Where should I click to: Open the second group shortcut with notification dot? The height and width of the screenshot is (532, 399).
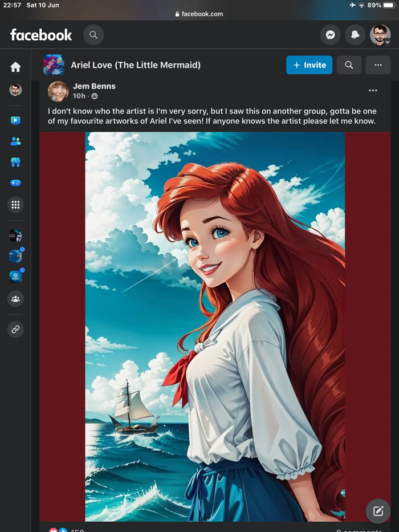(x=15, y=256)
